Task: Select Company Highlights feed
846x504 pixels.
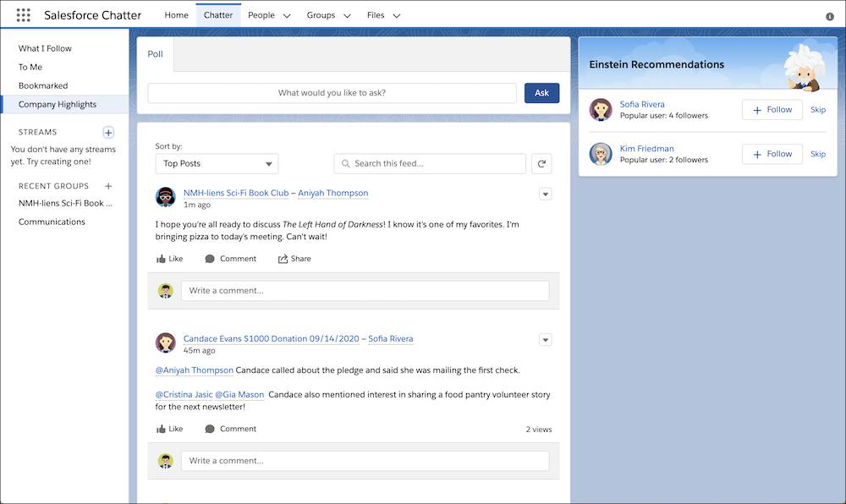Action: tap(65, 104)
